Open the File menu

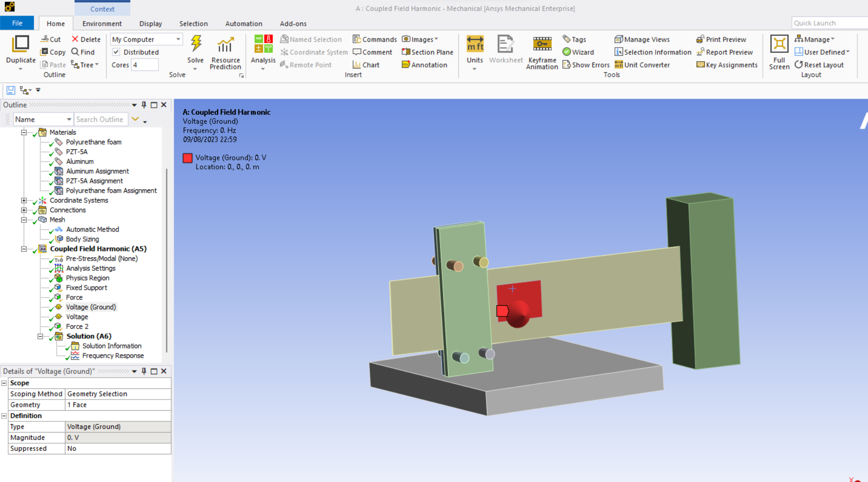coord(17,23)
